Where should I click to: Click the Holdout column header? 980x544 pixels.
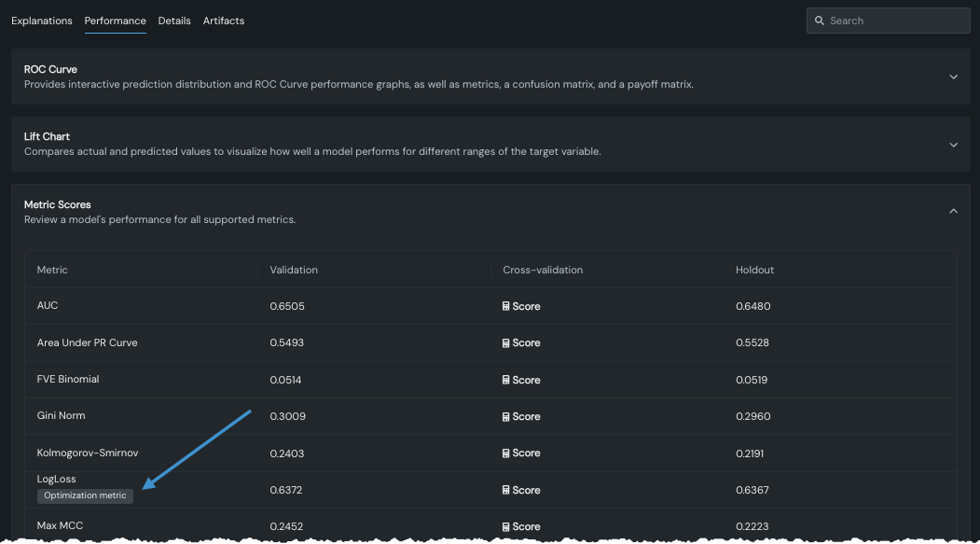tap(754, 270)
